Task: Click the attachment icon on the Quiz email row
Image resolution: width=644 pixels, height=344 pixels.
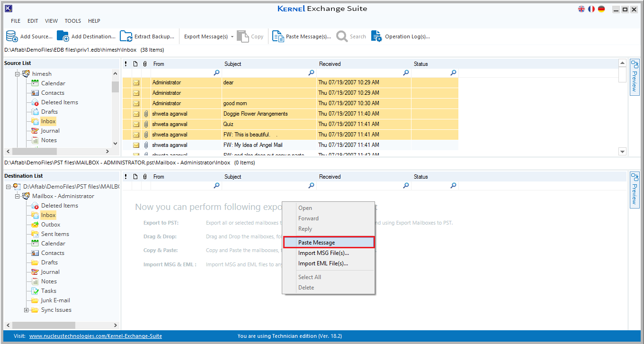Action: point(146,124)
